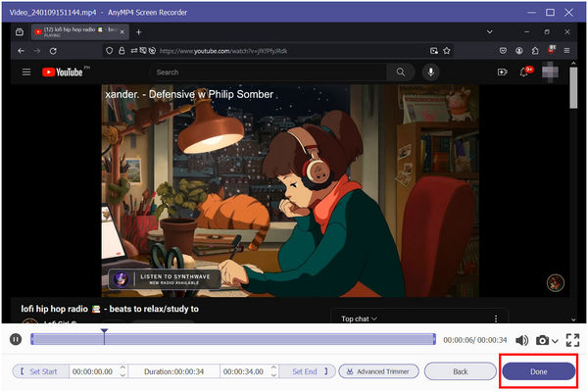Click the padlock site info icon
Screen dimensions: 588x392
(x=122, y=51)
